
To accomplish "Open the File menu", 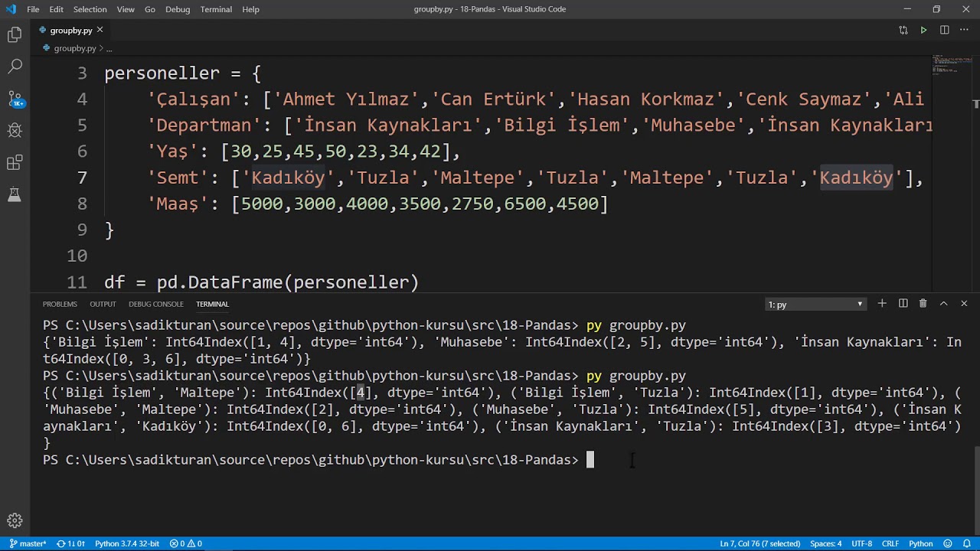I will pos(33,9).
